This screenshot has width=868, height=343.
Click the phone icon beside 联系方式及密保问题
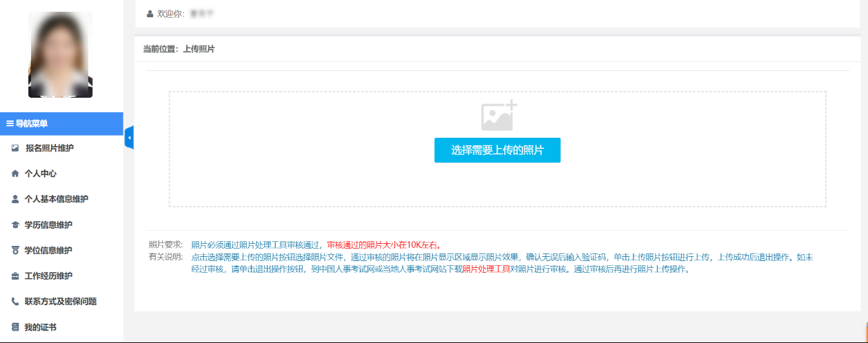15,302
